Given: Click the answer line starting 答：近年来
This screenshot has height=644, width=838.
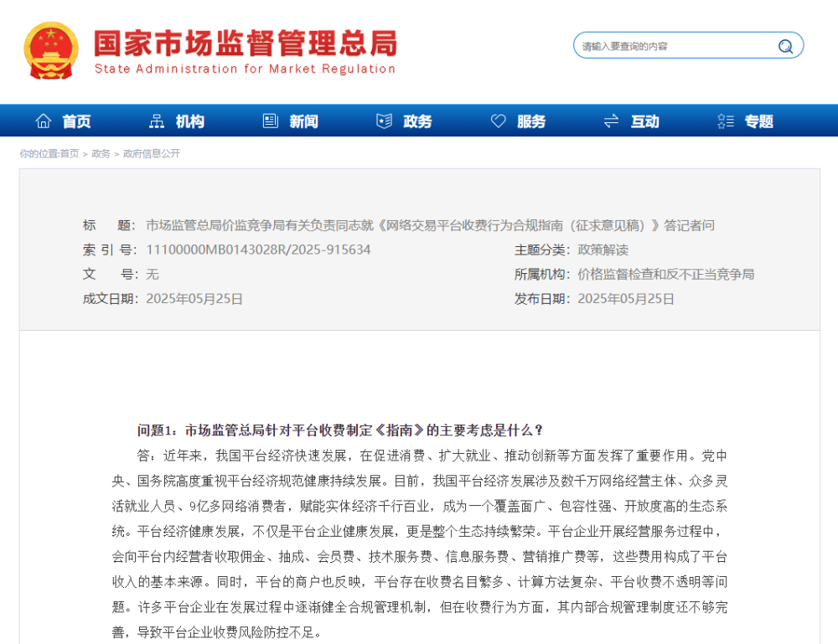Looking at the screenshot, I should click(432, 456).
